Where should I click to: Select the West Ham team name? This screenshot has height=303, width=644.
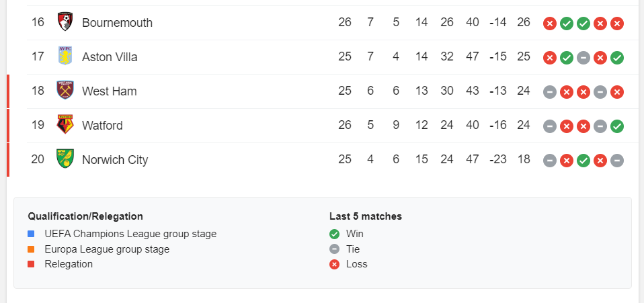109,91
